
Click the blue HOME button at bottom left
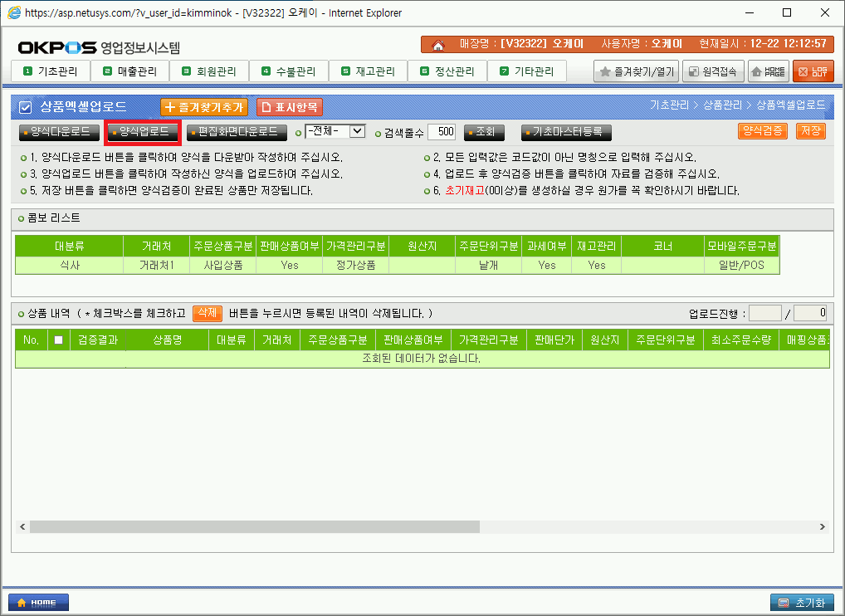tap(38, 602)
